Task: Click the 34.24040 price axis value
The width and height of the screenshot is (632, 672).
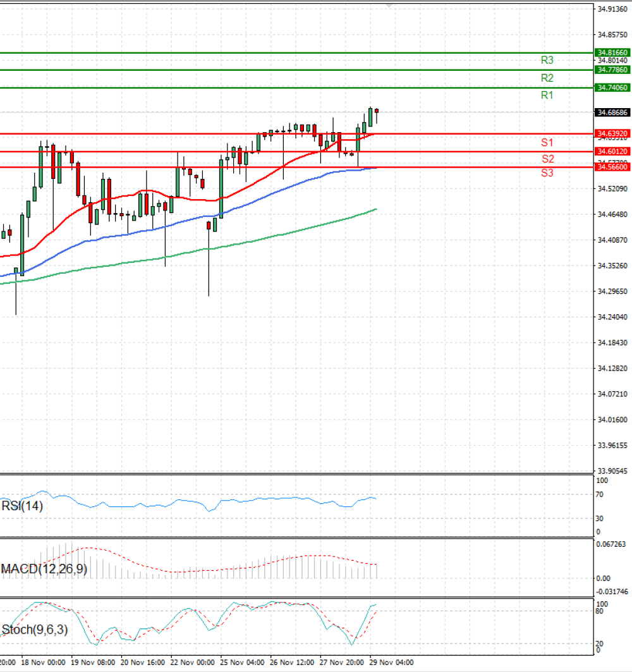Action: click(612, 317)
